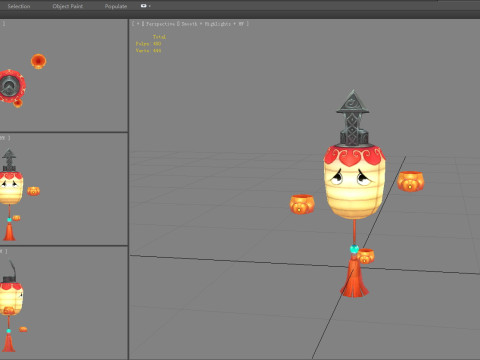The height and width of the screenshot is (360, 480).
Task: Click the Polys statistic readout
Action: [x=148, y=44]
